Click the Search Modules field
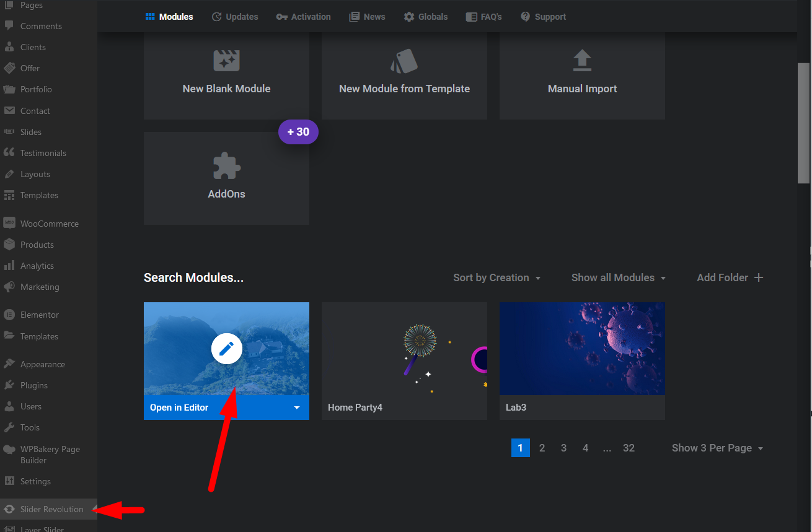The image size is (812, 532). pyautogui.click(x=193, y=277)
